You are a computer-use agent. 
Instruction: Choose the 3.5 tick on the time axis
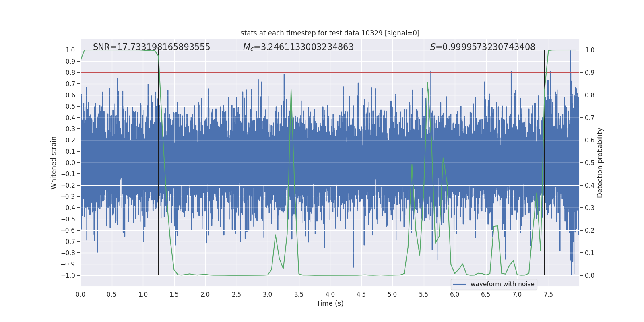(299, 294)
